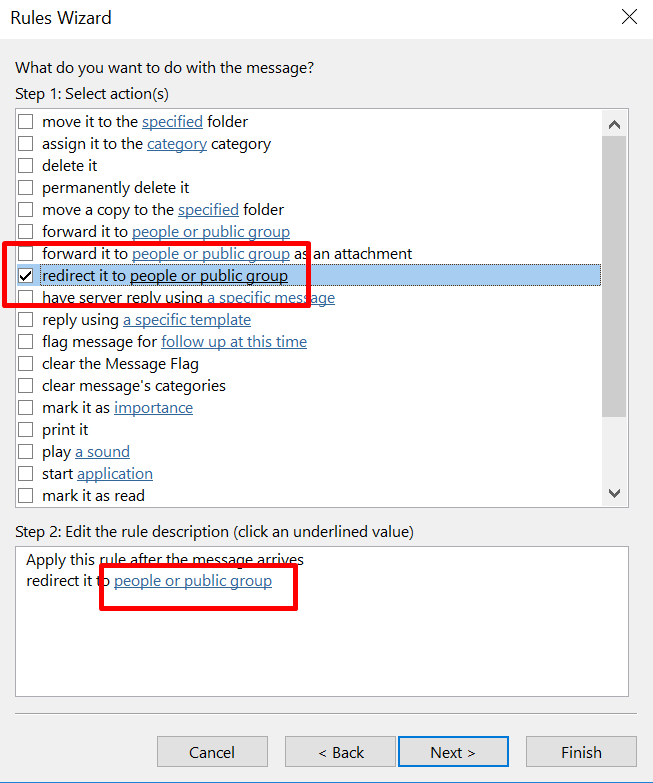Check 'assign it to the category' checkbox

coord(25,144)
